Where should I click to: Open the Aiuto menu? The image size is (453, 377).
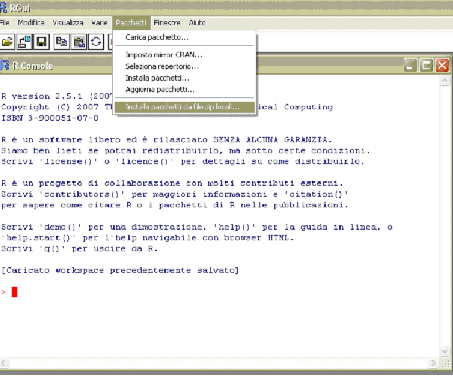pyautogui.click(x=197, y=23)
